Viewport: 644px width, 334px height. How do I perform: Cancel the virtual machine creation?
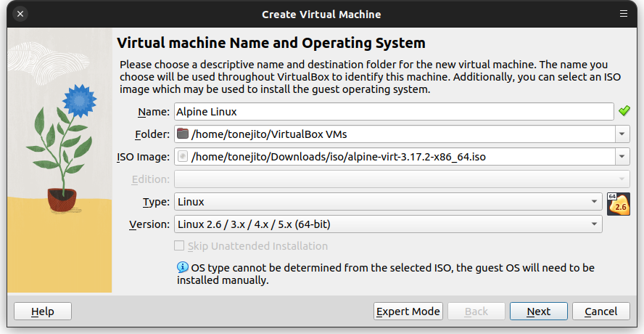point(601,311)
